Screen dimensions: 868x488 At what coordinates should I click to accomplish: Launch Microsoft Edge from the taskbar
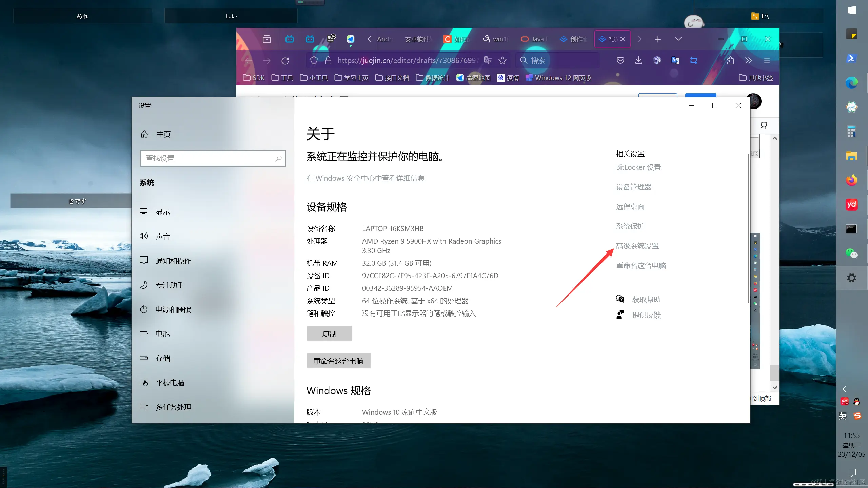[851, 82]
